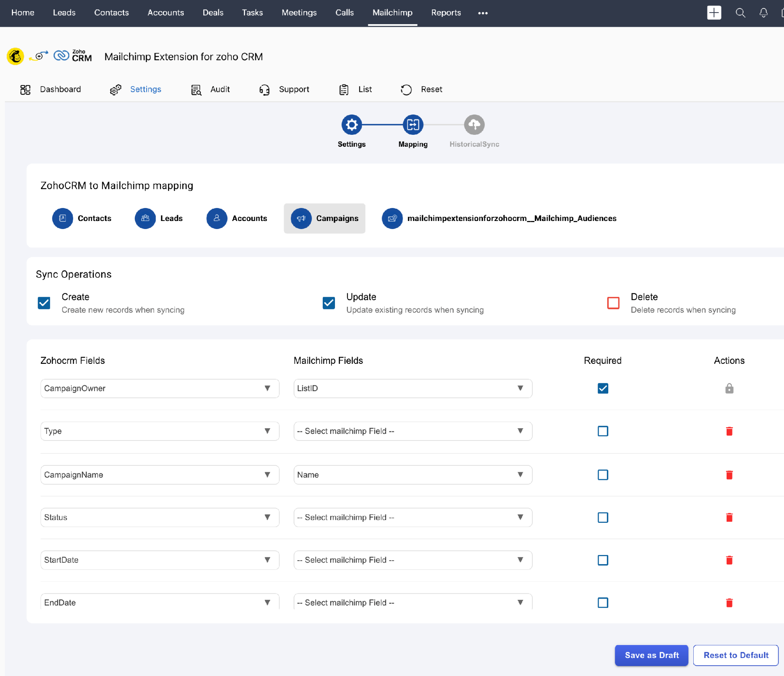The image size is (784, 676).
Task: Click the Mailchimp monkey logo
Action: (x=15, y=57)
